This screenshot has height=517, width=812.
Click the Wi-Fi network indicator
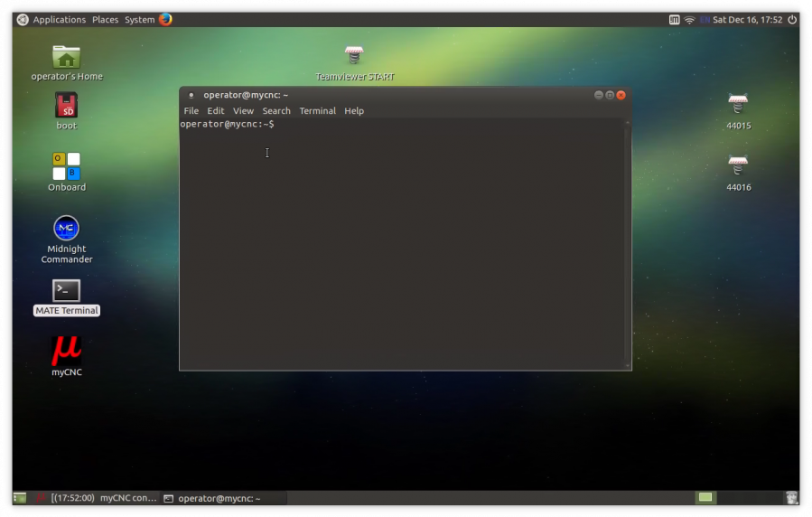coord(689,19)
